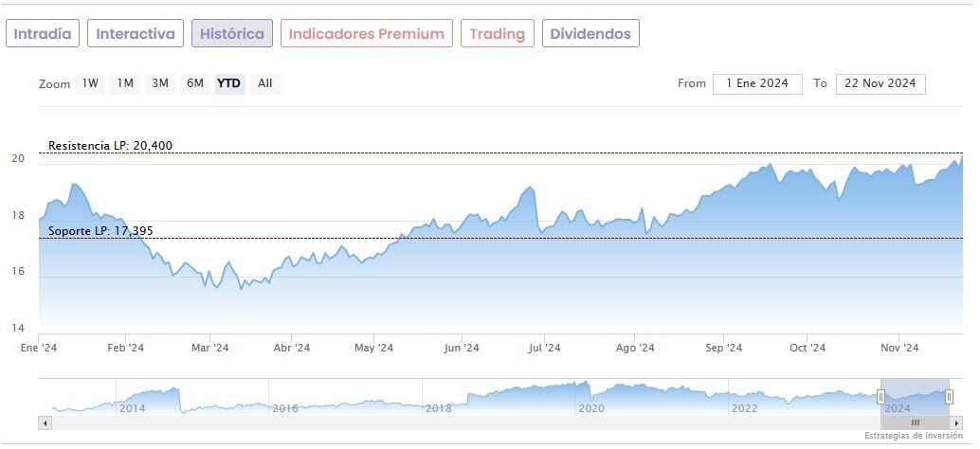This screenshot has height=449, width=980.
Task: View the Dividendos tab
Action: pyautogui.click(x=590, y=34)
